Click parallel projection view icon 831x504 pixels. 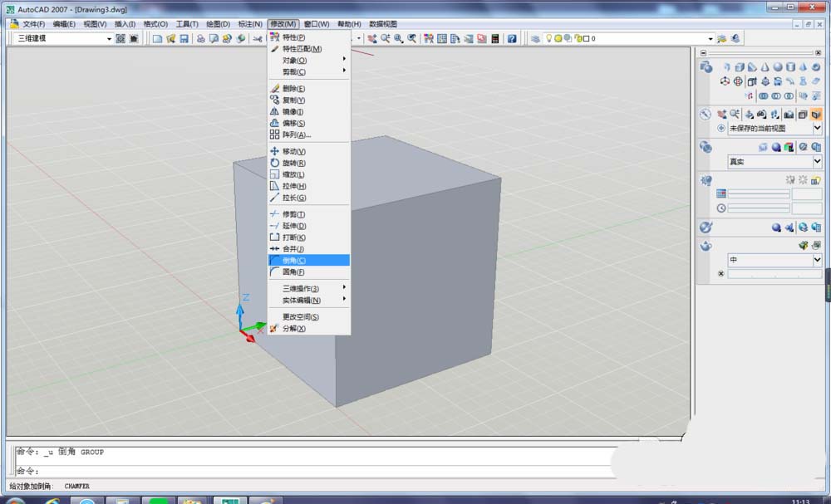tap(803, 115)
